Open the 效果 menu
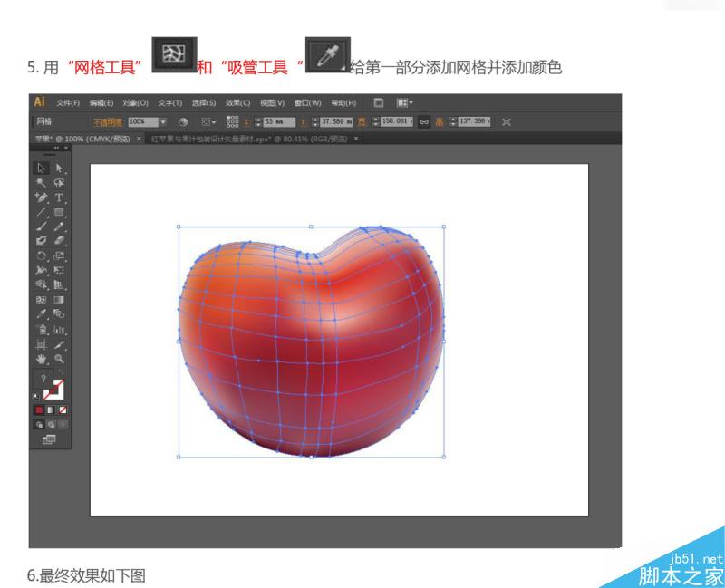The height and width of the screenshot is (588, 725). 236,101
